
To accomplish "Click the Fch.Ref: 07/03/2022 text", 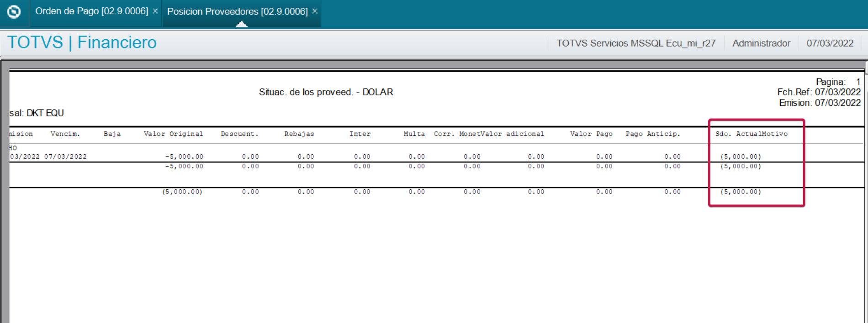I will point(819,92).
